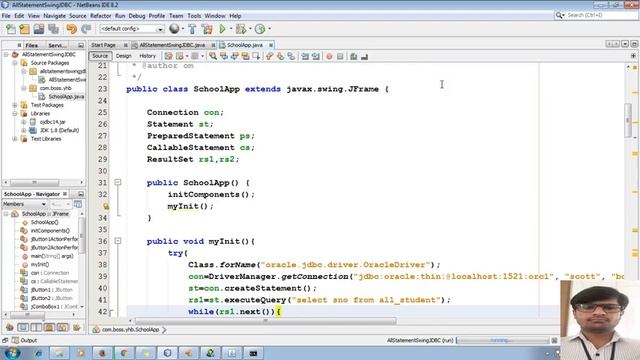Close the SchoolApp.java tab
640x360 pixels.
coord(271,45)
